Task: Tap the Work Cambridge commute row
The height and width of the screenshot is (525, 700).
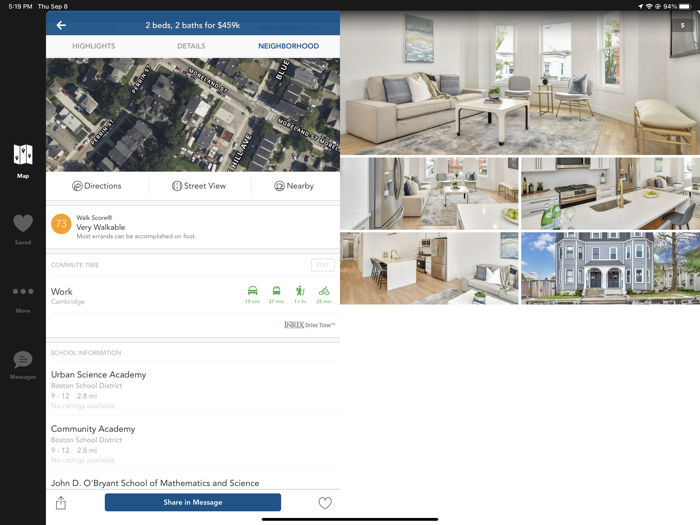Action: pos(193,295)
